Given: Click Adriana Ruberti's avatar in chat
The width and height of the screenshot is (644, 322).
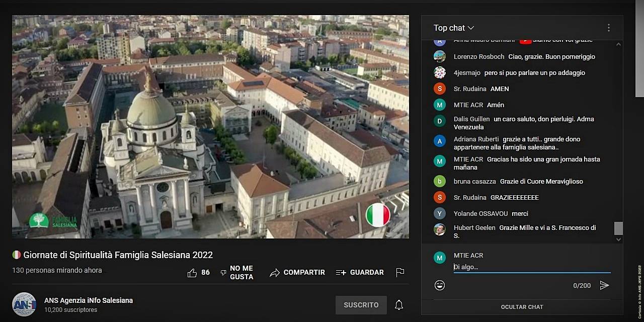Looking at the screenshot, I should [440, 141].
